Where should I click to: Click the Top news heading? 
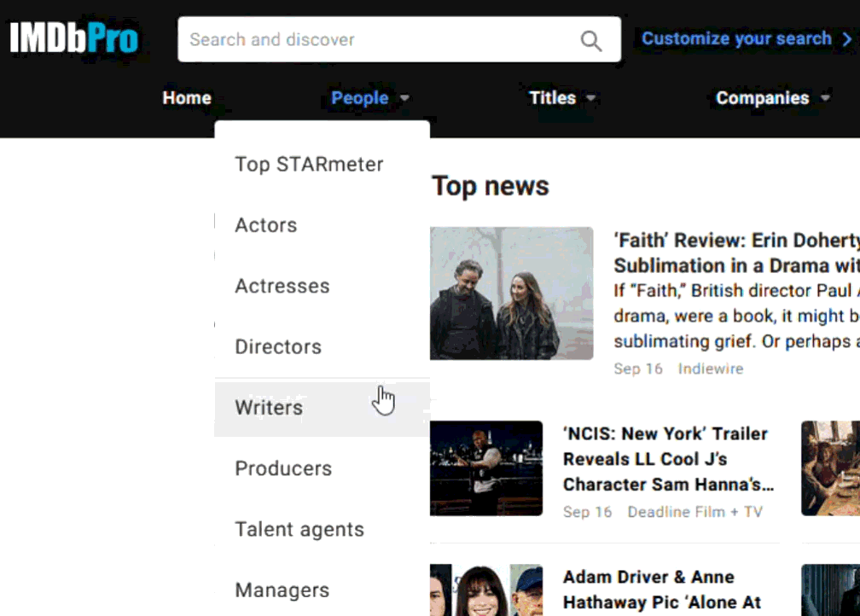click(490, 186)
